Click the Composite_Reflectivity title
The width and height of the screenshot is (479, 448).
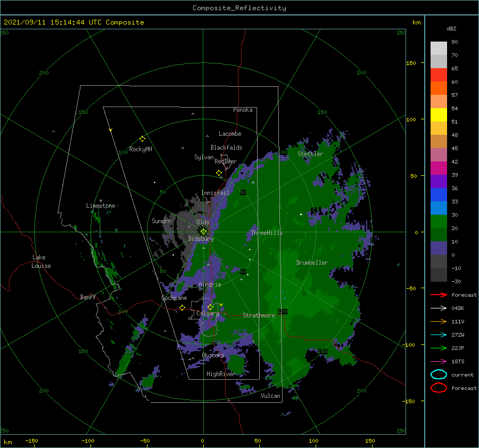coord(240,8)
